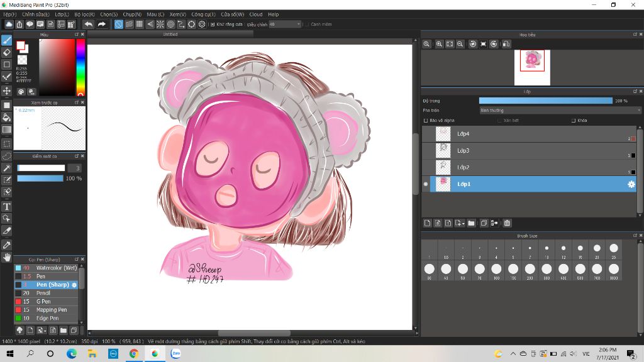Show Lớp3 using its visibility box

click(426, 151)
